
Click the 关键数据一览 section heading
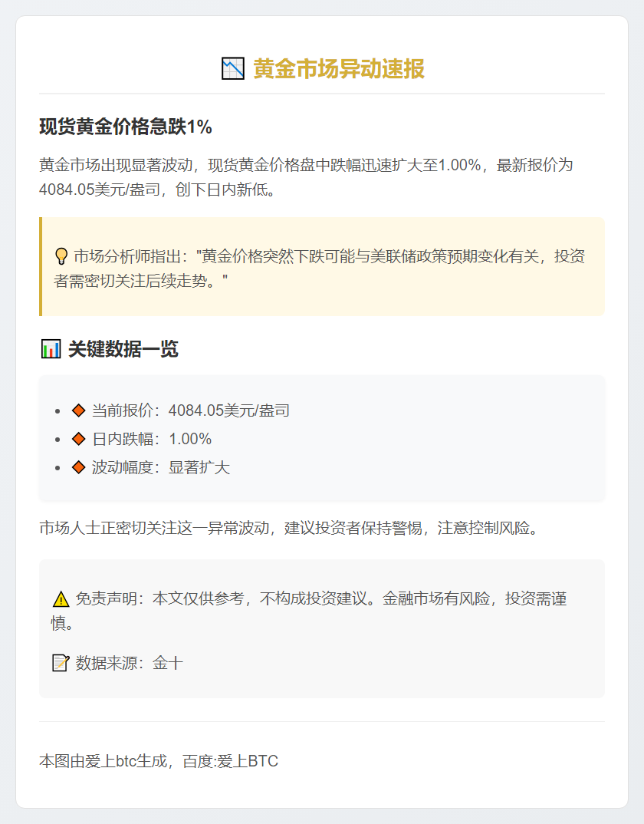click(123, 350)
